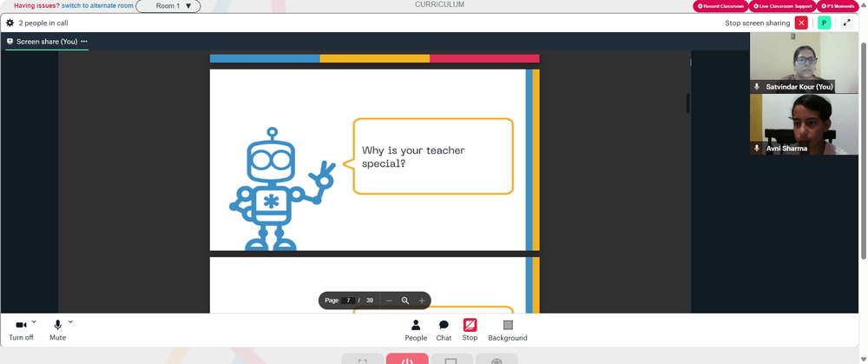This screenshot has height=364, width=868.
Task: Stop sharing via red Stop icon
Action: tap(470, 330)
